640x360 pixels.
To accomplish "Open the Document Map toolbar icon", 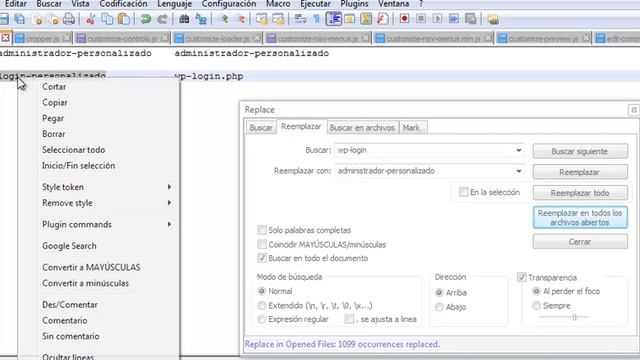I will coord(366,19).
